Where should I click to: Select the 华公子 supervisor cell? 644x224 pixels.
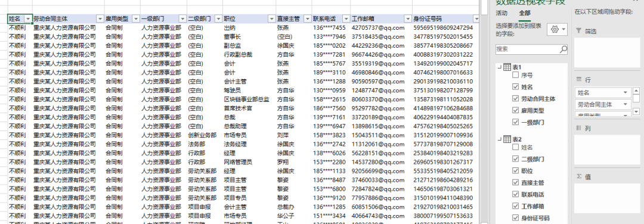coord(293,216)
